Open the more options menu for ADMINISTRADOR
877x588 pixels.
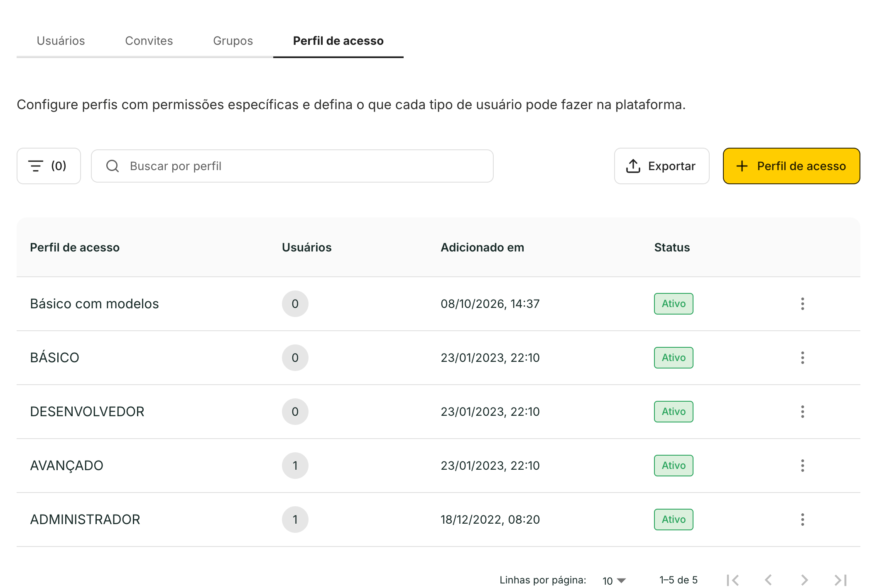click(x=802, y=520)
